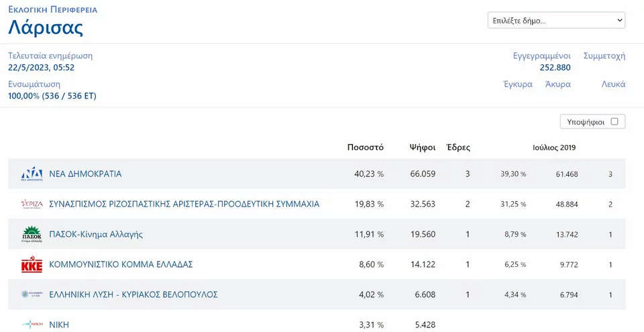Click the 6.608 votes cell

point(425,294)
